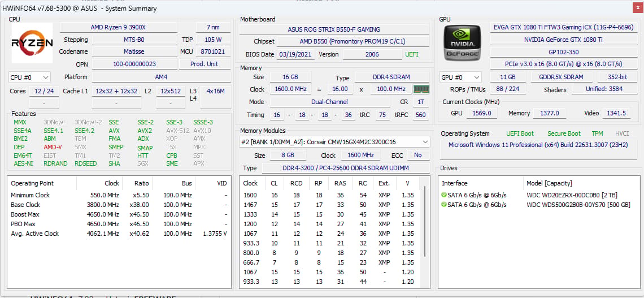Select the Avg. Active Clock row
Image resolution: width=644 pixels, height=298 pixels.
[x=119, y=234]
